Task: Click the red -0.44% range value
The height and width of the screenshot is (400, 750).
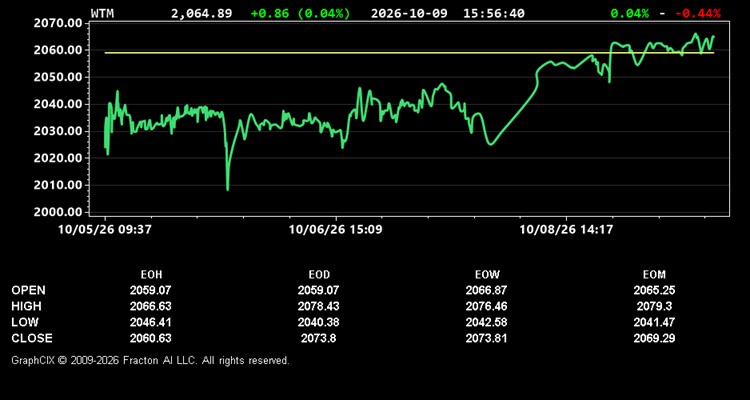Action: tap(697, 13)
